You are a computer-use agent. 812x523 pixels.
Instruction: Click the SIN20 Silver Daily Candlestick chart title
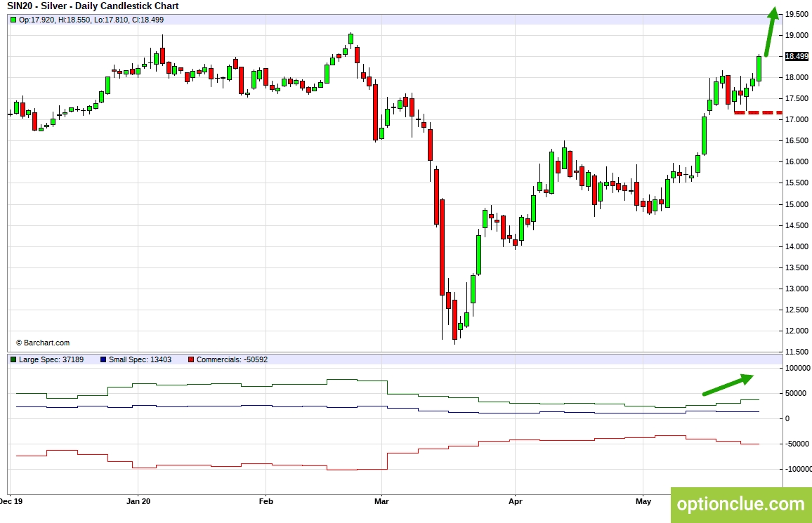coord(93,6)
